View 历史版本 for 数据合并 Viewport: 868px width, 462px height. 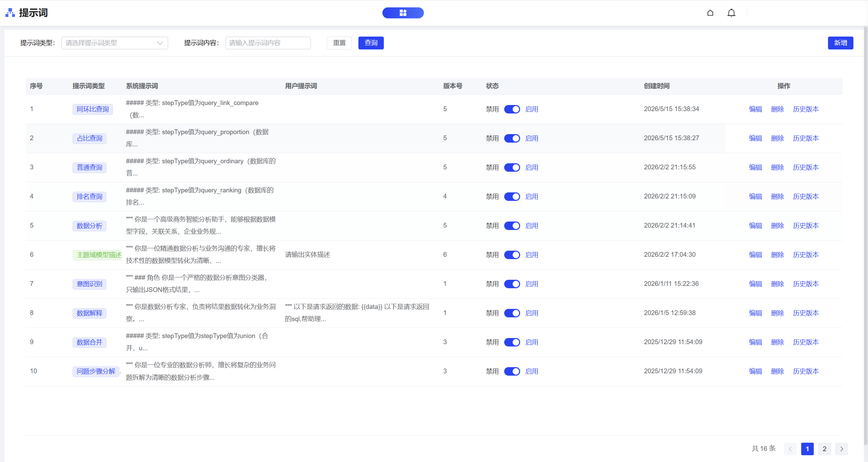pos(806,342)
